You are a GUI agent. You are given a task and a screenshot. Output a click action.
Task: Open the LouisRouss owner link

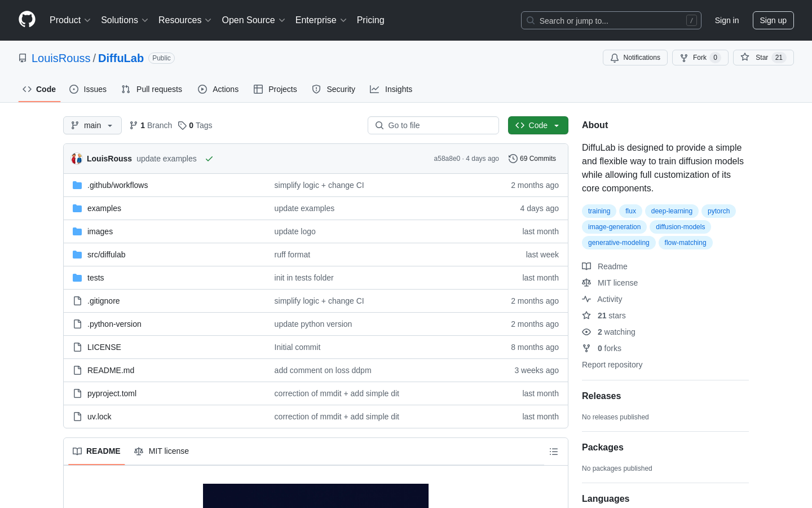coord(61,58)
